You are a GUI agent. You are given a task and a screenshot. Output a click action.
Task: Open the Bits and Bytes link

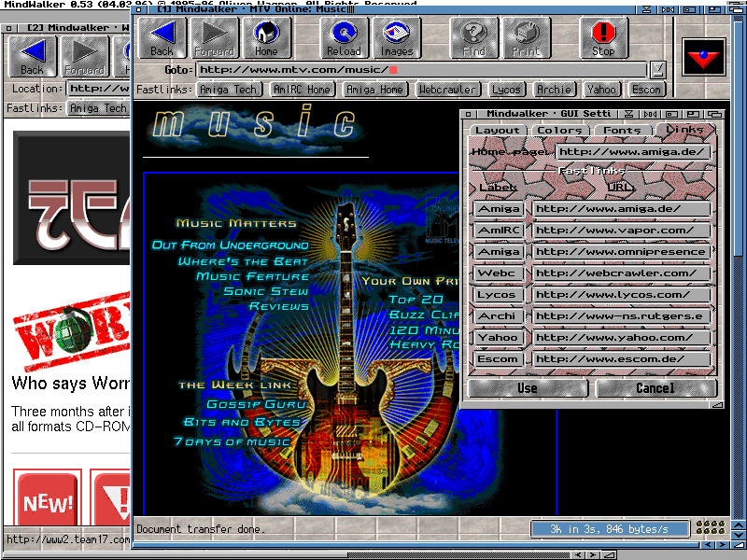click(242, 423)
